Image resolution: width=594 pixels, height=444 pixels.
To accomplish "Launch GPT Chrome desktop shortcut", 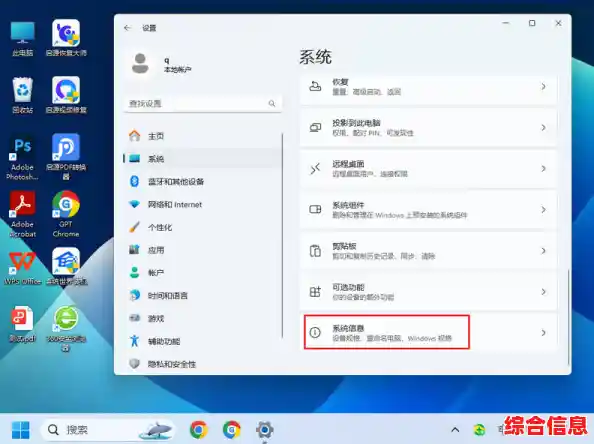I will coord(66,214).
